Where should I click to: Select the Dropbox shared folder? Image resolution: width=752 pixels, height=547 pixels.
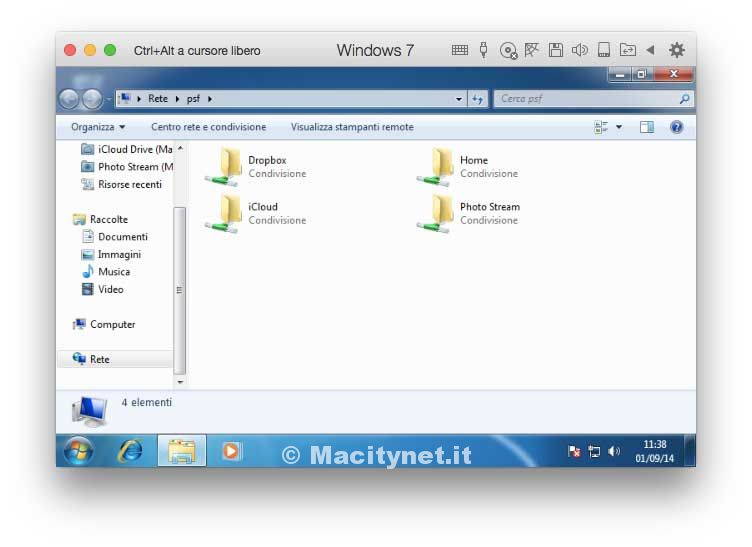point(256,167)
